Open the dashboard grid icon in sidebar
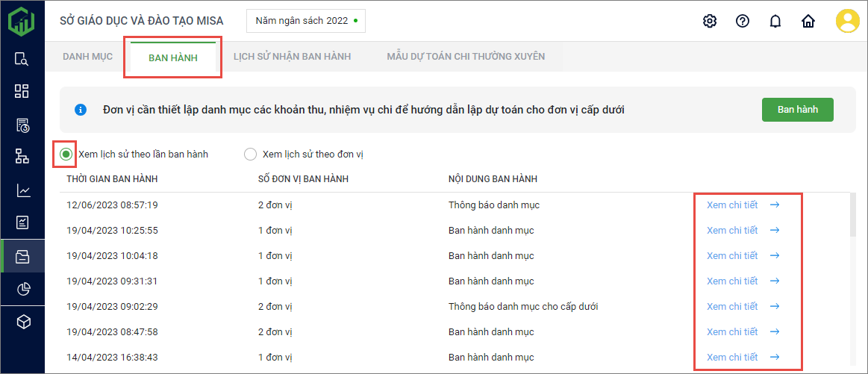The image size is (868, 374). pyautogui.click(x=22, y=91)
